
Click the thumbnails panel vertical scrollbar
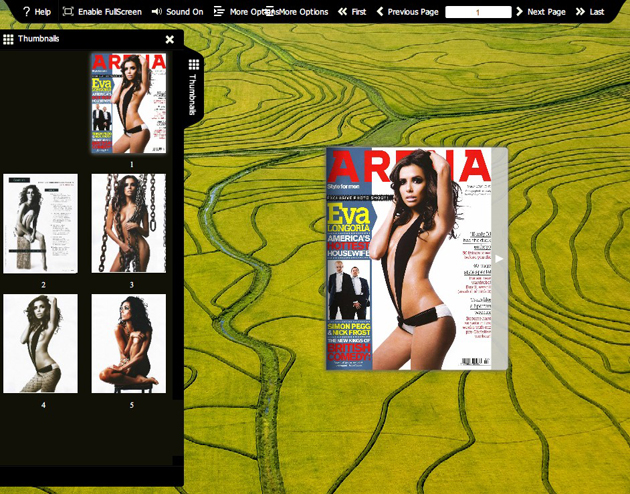coord(178,225)
